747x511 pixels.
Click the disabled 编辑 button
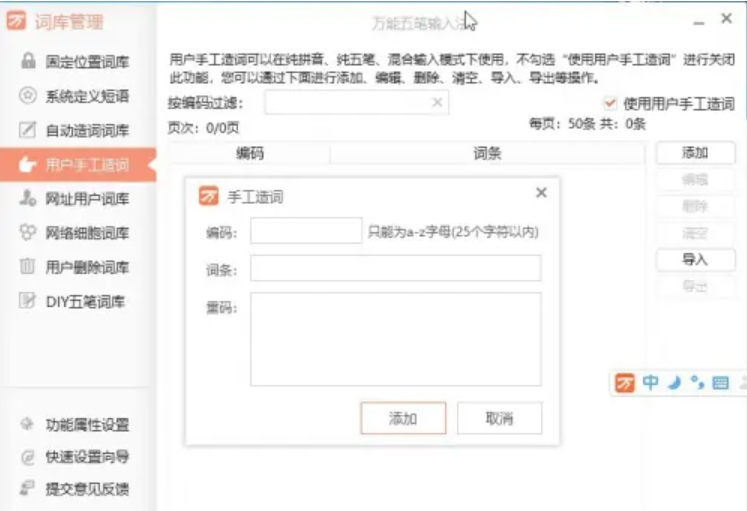(695, 179)
